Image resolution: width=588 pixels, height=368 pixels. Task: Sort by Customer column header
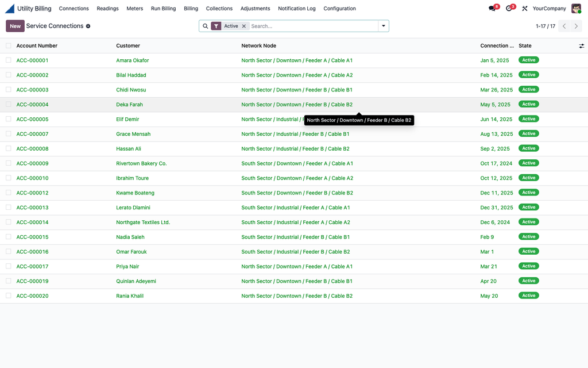pyautogui.click(x=128, y=46)
